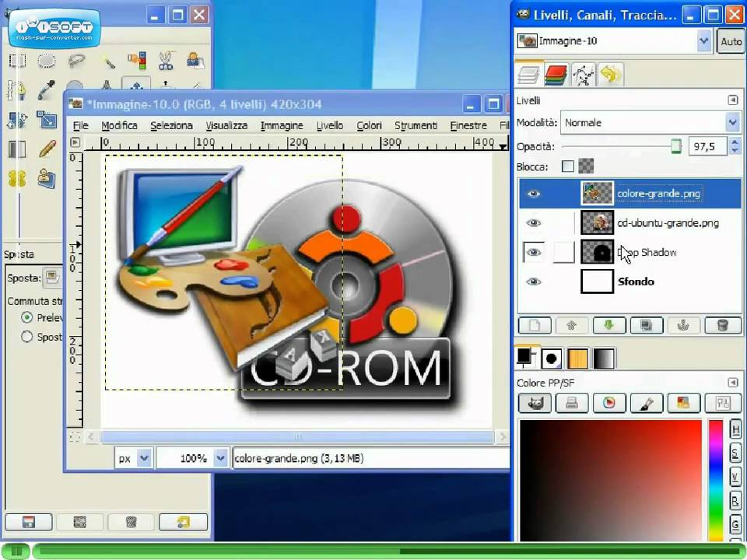Select the Color Picker eyedropper tool

pos(46,90)
